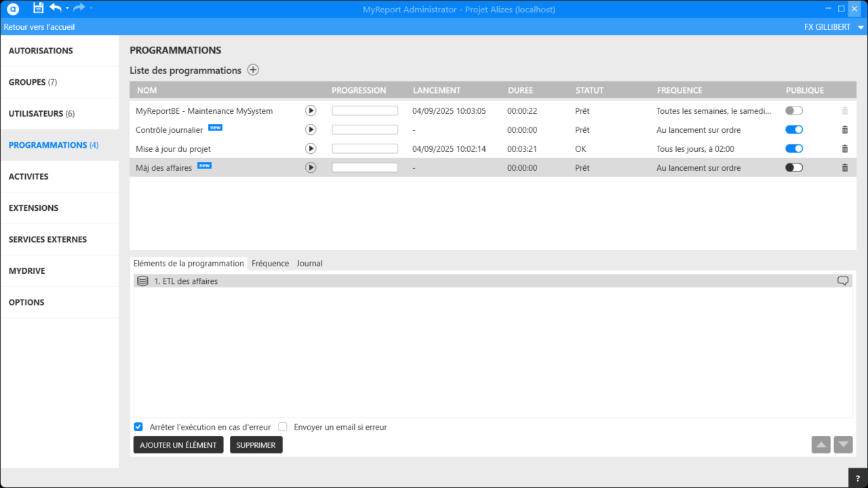Delete the Màj des affaires programmation
Image resolution: width=868 pixels, height=488 pixels.
pyautogui.click(x=844, y=167)
